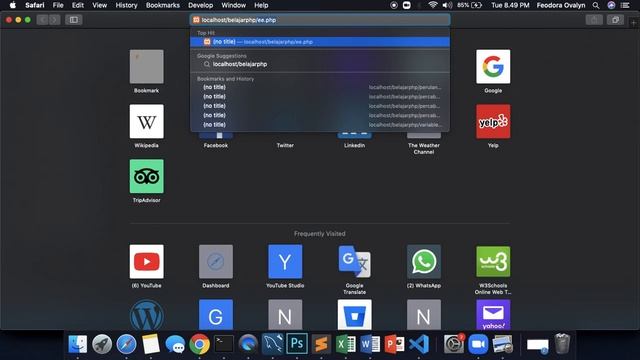Open the Help menu

tap(261, 5)
